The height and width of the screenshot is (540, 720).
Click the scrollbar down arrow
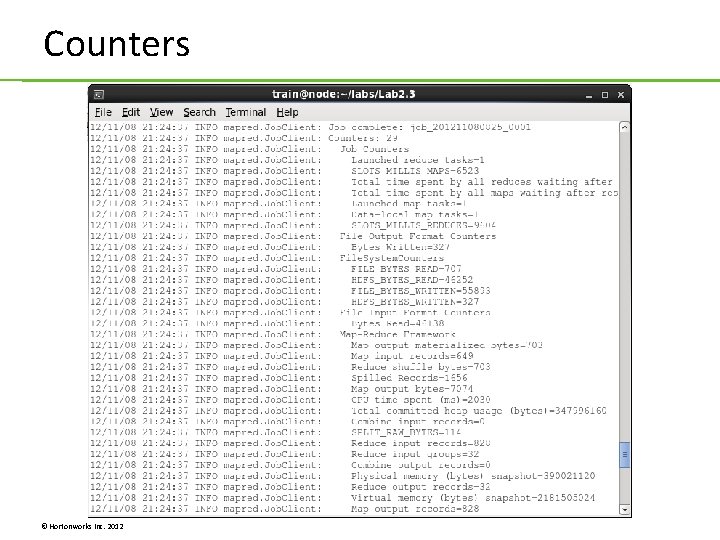tap(624, 509)
